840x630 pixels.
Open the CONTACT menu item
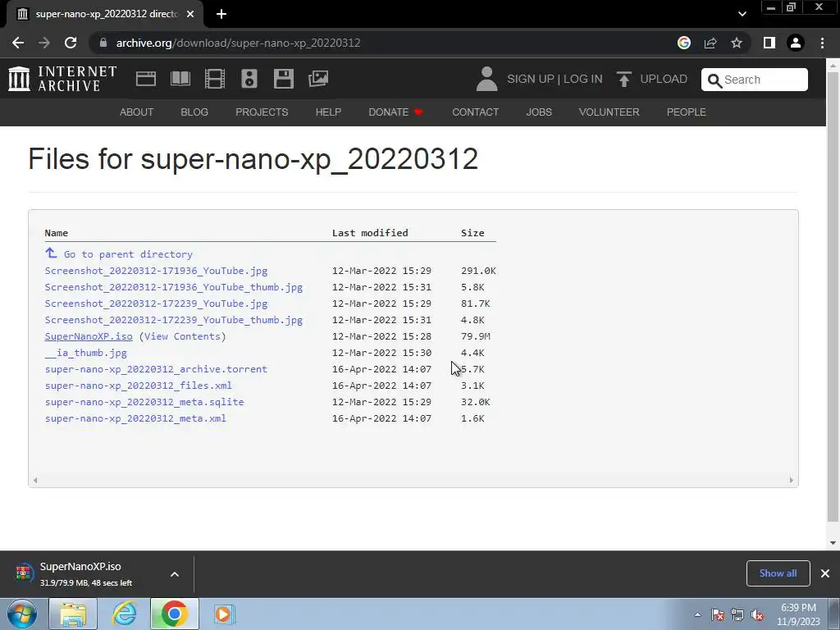click(x=475, y=112)
